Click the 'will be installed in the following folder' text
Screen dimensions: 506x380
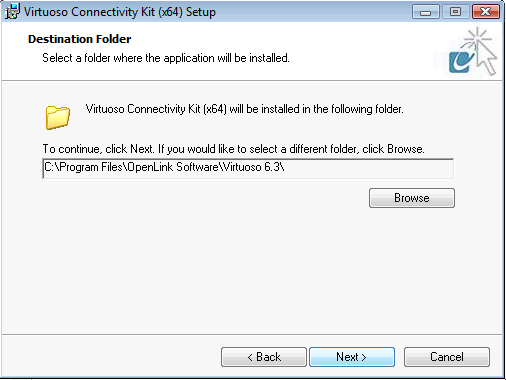(316, 109)
